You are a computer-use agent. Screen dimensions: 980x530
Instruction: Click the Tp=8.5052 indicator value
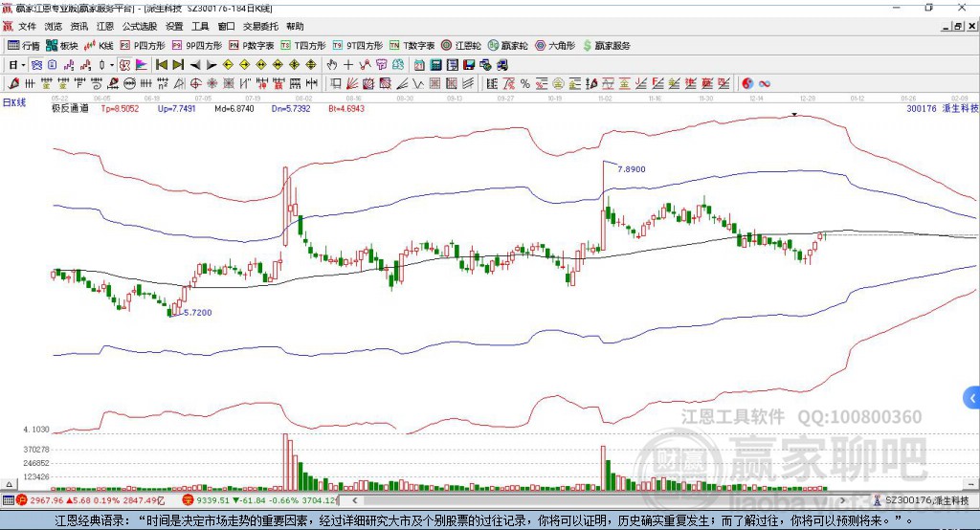click(120, 108)
